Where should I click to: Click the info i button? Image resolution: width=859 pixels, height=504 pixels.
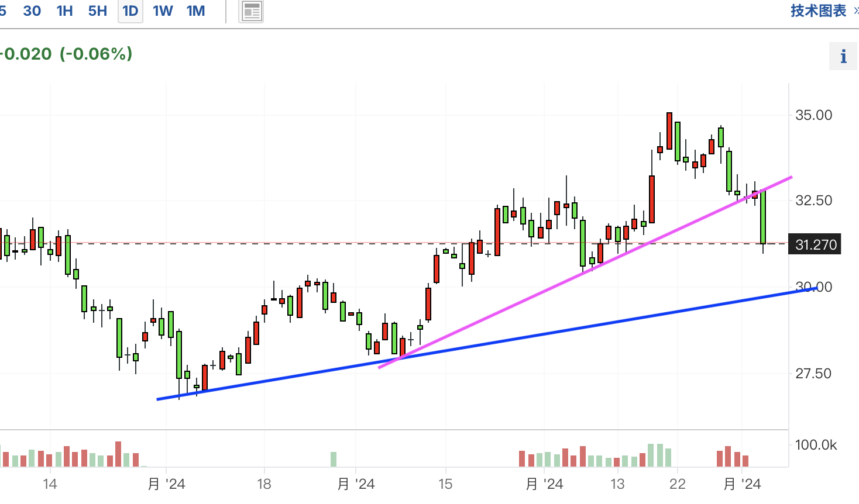[x=843, y=56]
